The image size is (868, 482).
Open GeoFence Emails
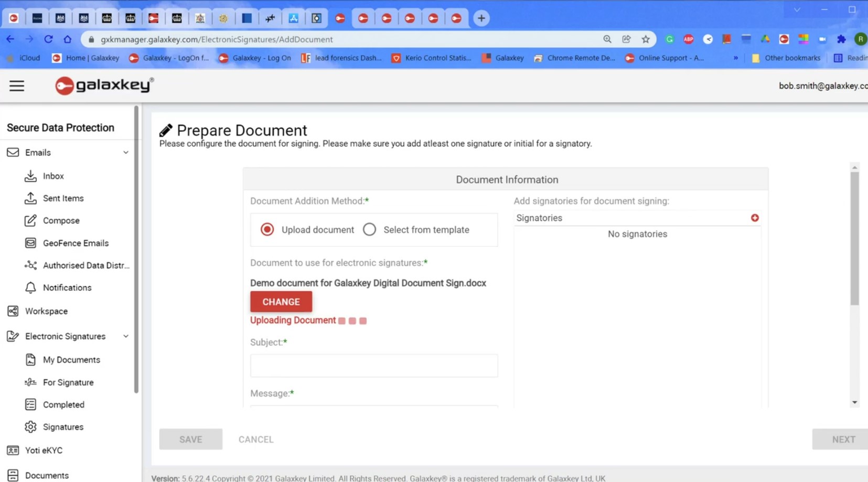[x=76, y=243]
